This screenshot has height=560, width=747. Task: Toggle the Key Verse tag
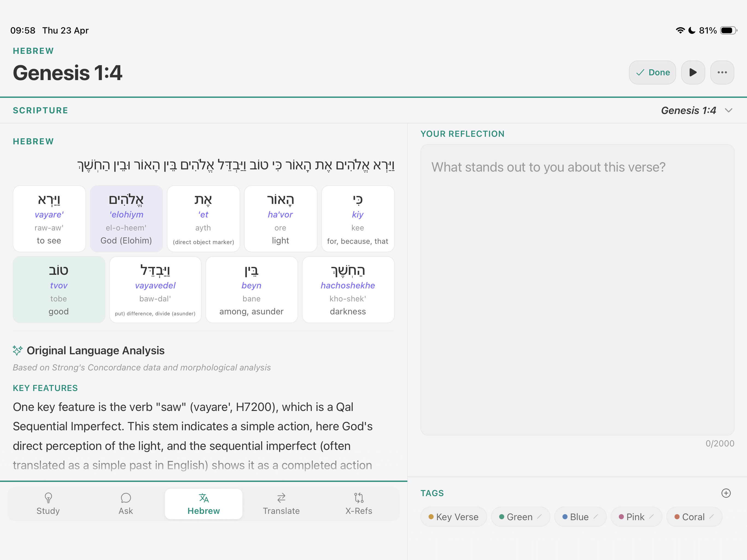click(x=454, y=517)
